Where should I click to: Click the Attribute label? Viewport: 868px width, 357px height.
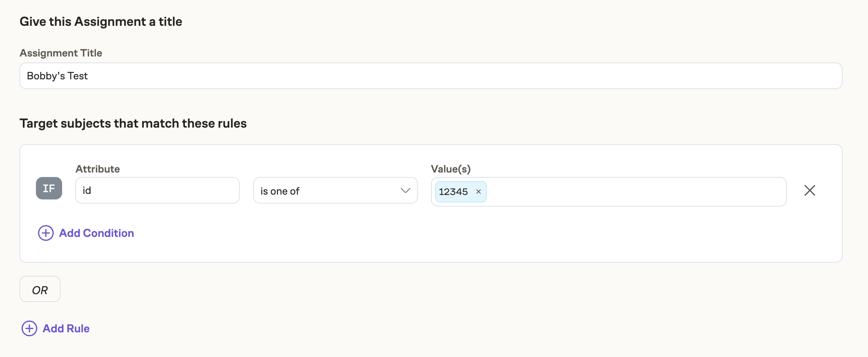tap(98, 169)
